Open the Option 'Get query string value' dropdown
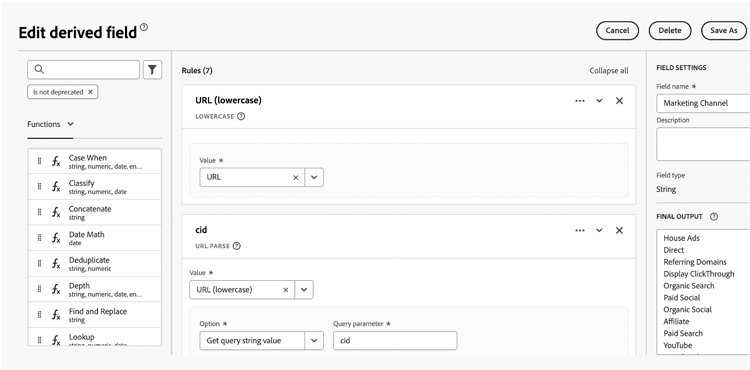The height and width of the screenshot is (370, 750). click(x=314, y=340)
